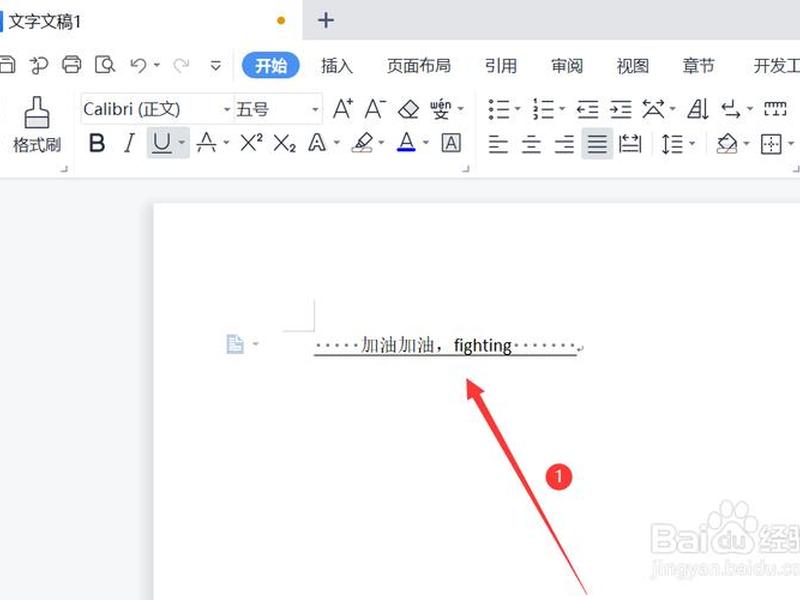Viewport: 800px width, 600px height.
Task: Toggle italic formatting
Action: (x=130, y=143)
